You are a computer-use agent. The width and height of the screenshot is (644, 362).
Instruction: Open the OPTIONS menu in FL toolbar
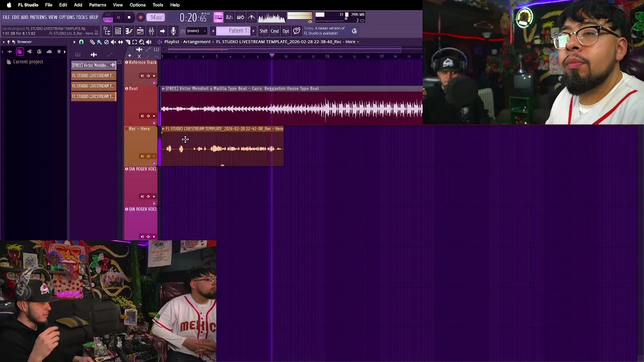pyautogui.click(x=67, y=17)
